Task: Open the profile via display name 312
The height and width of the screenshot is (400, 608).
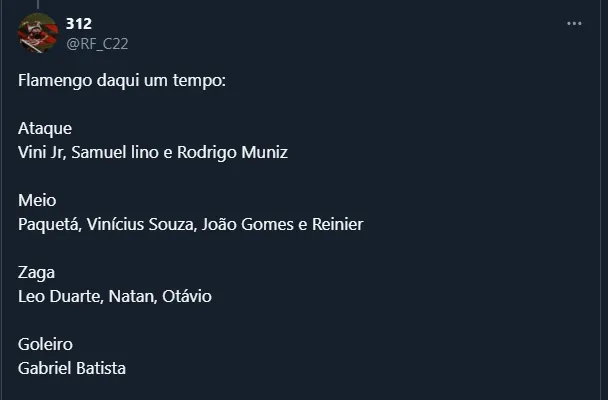Action: (79, 23)
